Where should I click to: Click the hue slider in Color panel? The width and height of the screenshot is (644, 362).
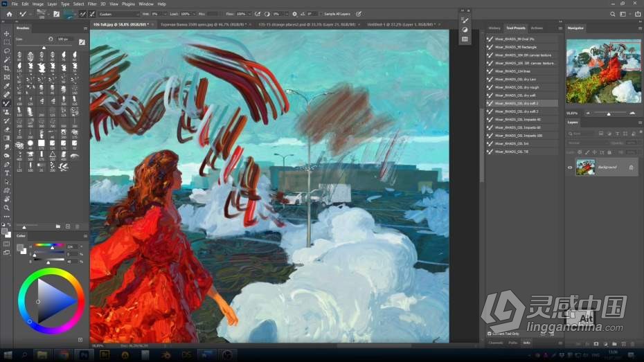pos(49,245)
